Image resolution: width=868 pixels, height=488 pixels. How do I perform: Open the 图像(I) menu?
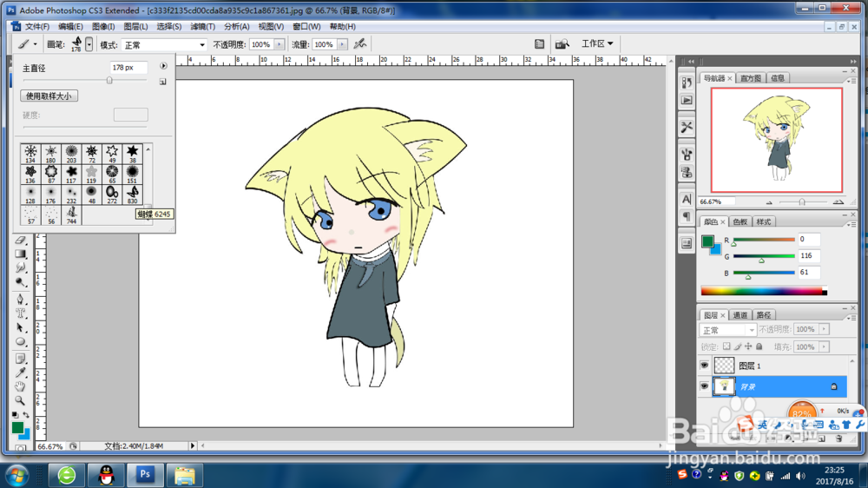(103, 27)
